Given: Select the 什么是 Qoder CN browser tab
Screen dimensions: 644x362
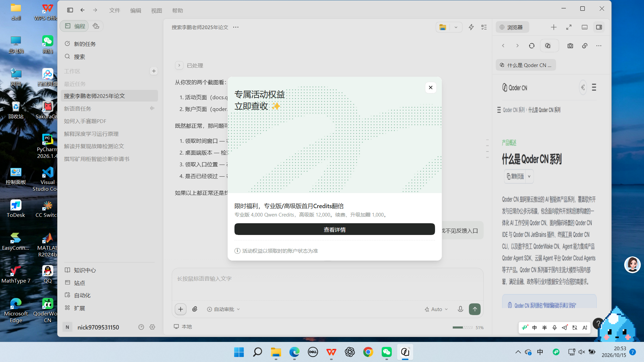Looking at the screenshot, I should tap(526, 65).
